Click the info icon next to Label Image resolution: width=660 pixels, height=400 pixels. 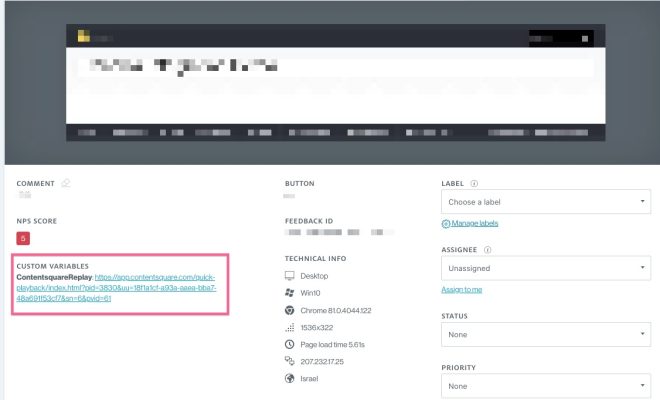[x=474, y=184]
